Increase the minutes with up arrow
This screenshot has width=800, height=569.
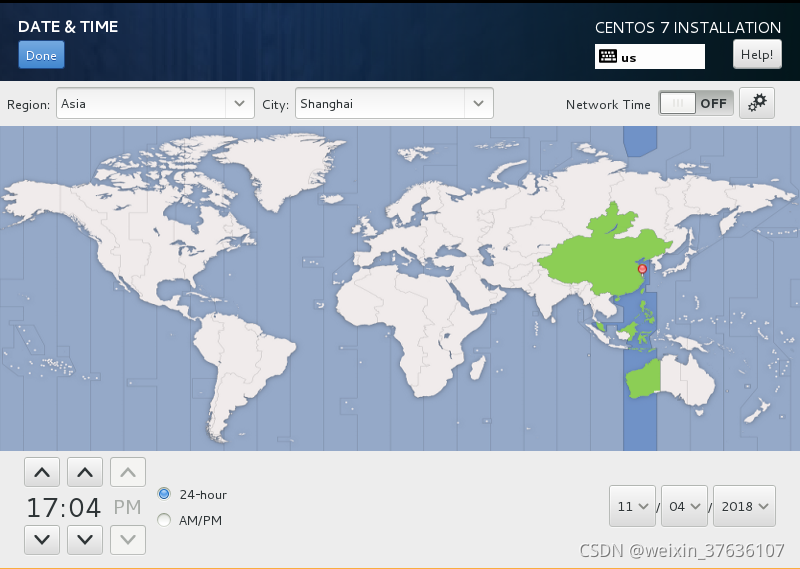pos(85,472)
